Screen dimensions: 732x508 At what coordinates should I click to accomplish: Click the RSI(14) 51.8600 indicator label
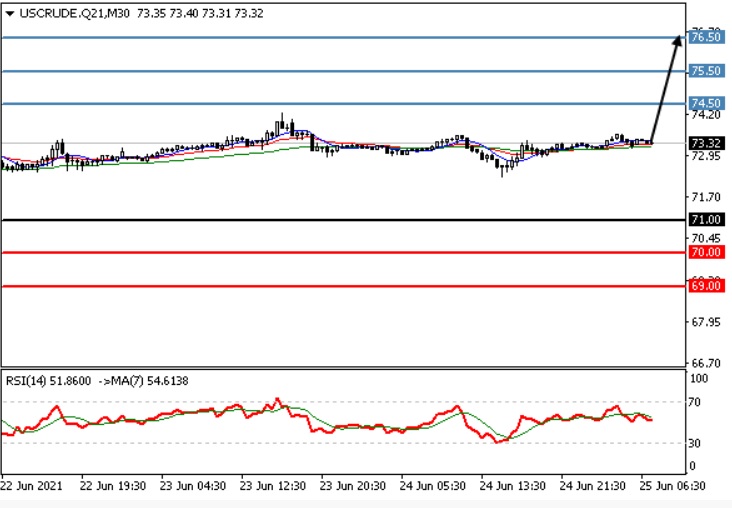48,381
